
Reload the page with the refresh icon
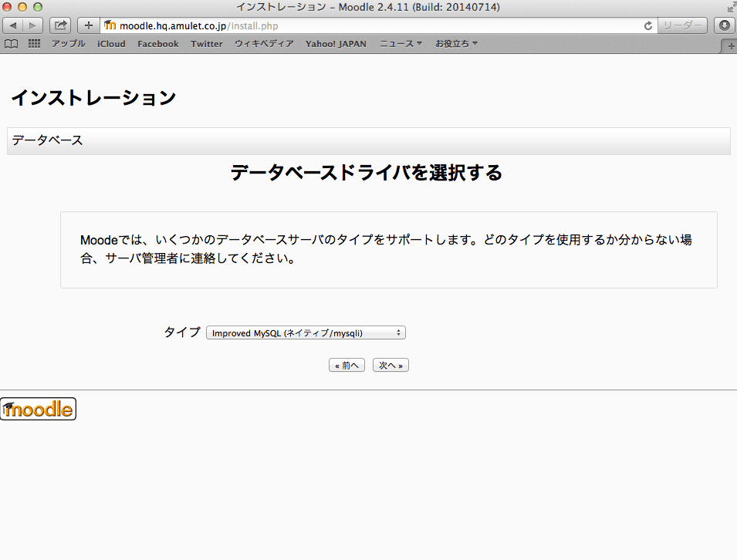(648, 25)
